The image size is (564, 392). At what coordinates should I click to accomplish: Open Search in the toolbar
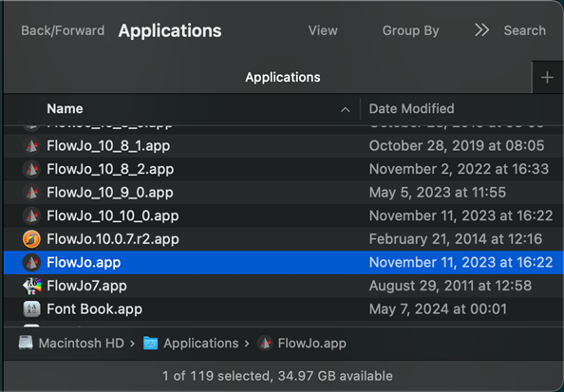524,30
